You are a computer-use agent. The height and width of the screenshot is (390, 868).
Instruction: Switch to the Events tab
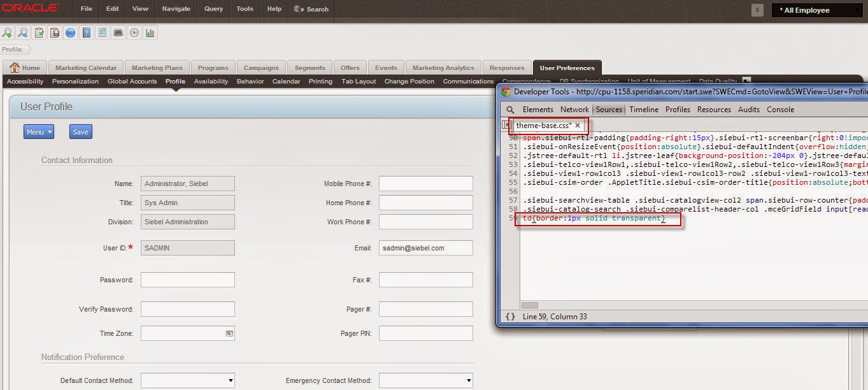[386, 68]
